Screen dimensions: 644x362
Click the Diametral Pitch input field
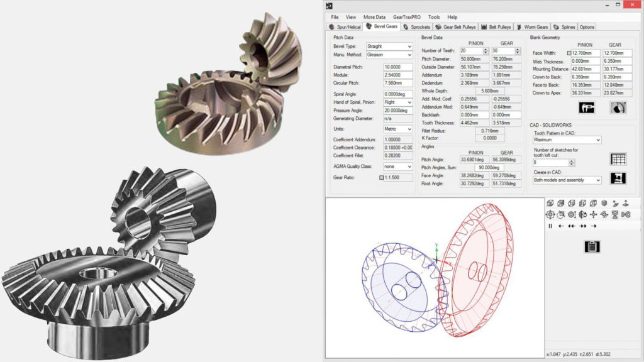click(x=397, y=66)
